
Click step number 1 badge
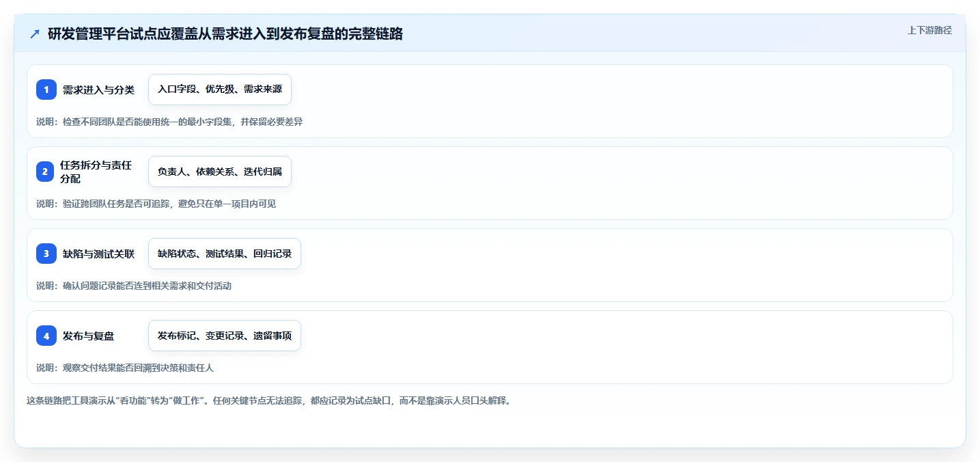tap(46, 90)
